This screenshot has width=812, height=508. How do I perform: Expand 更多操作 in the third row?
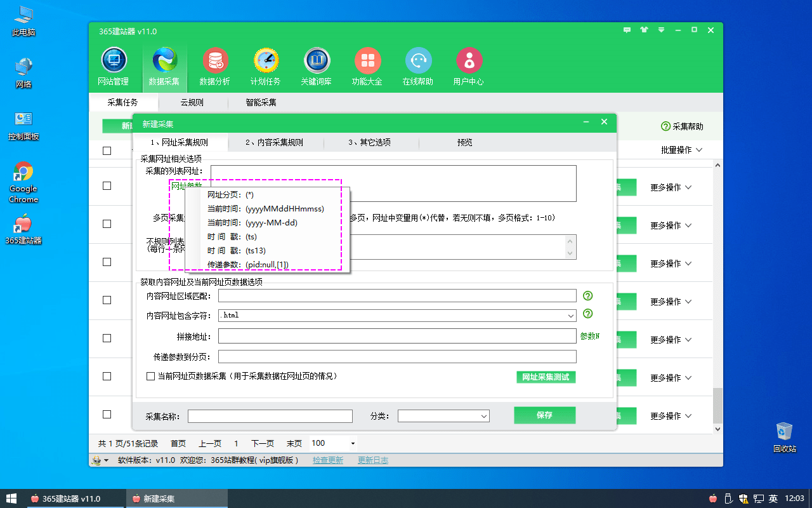[671, 264]
